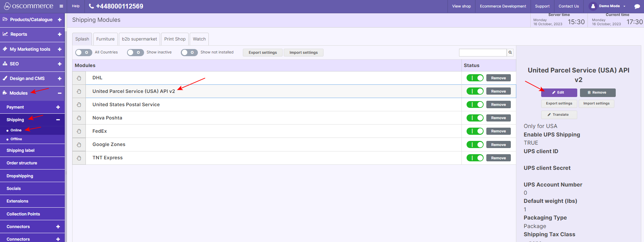Click the drag handle for Nova Poshta
This screenshot has height=242, width=644.
[79, 118]
